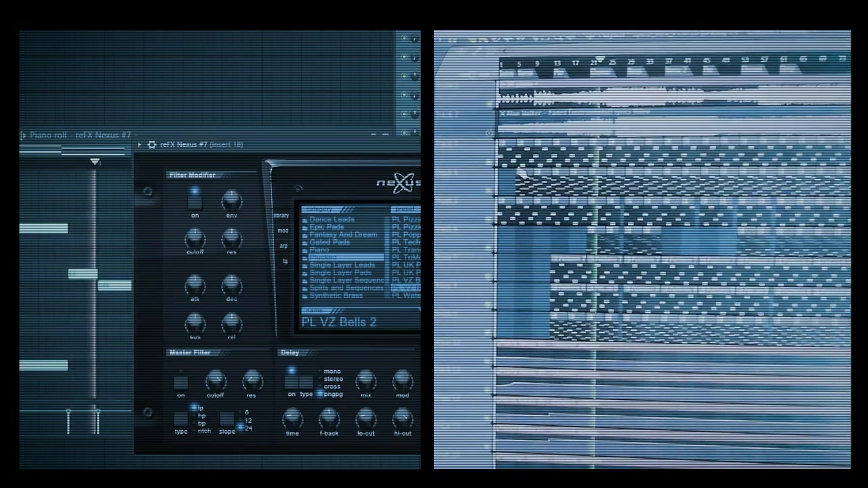Toggle the Master Filter on button

point(180,382)
